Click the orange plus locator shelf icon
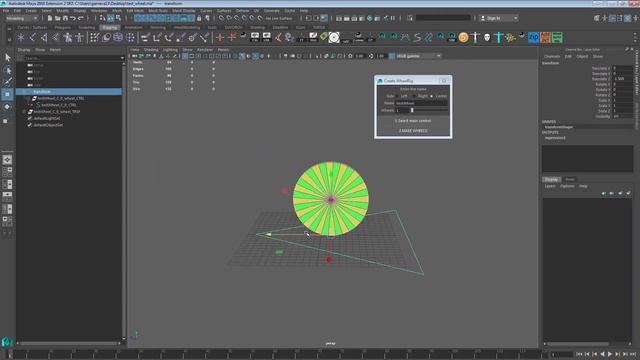 pos(220,38)
